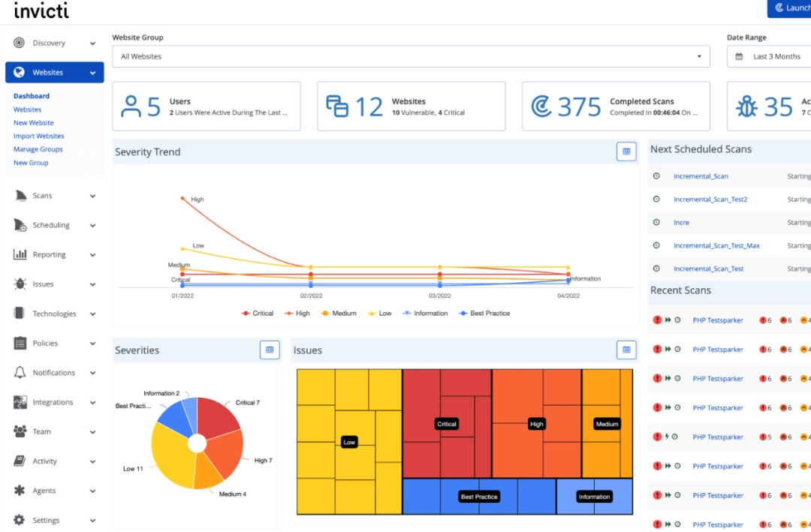The height and width of the screenshot is (532, 811).
Task: Toggle the Critical series in chart legend
Action: point(257,314)
